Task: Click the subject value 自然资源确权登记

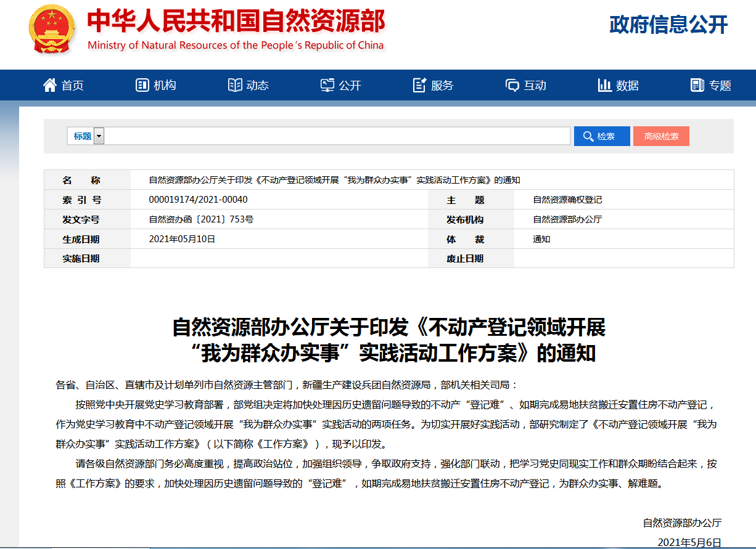Action: [567, 200]
